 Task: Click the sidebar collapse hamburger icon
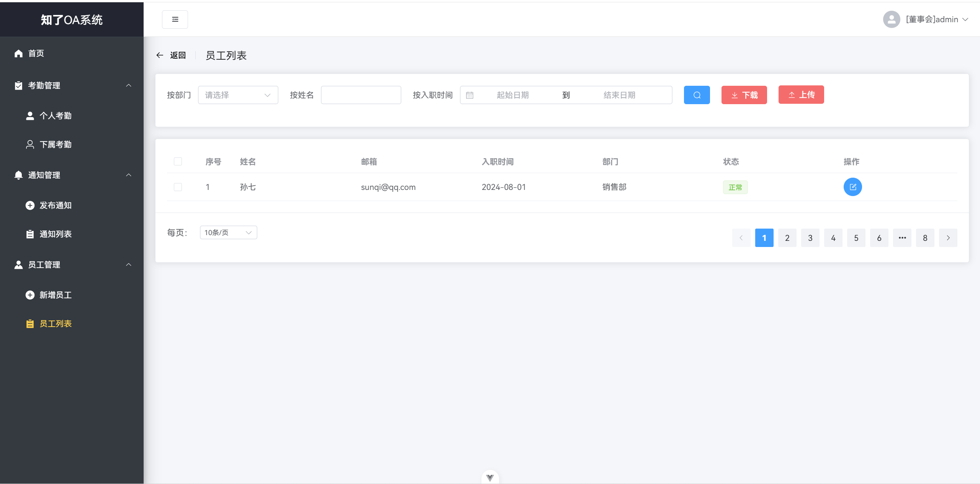175,20
